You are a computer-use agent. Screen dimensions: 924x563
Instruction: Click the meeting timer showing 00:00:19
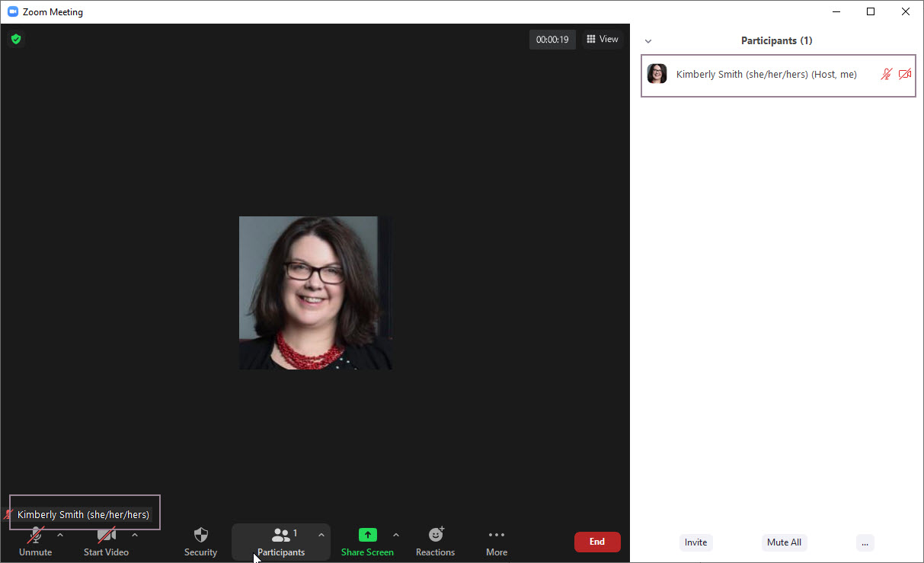[x=552, y=39]
